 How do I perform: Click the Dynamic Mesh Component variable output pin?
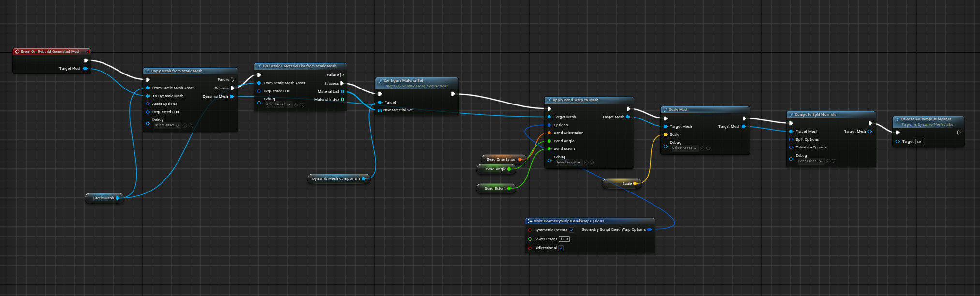(x=364, y=178)
